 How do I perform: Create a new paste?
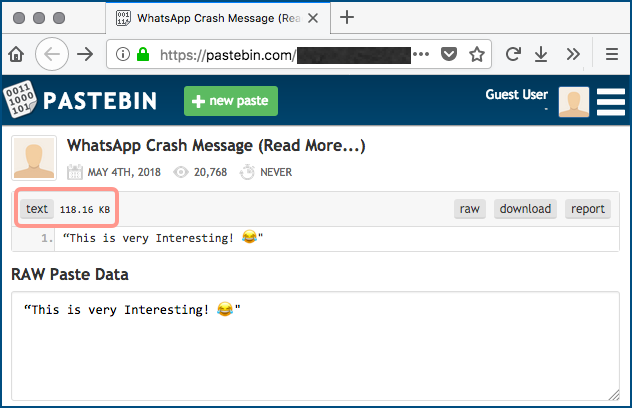click(231, 101)
